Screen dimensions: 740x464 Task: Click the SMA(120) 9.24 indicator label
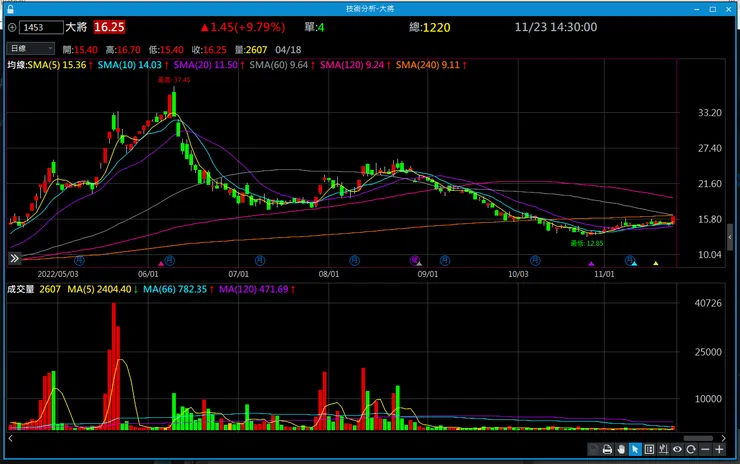pos(352,65)
